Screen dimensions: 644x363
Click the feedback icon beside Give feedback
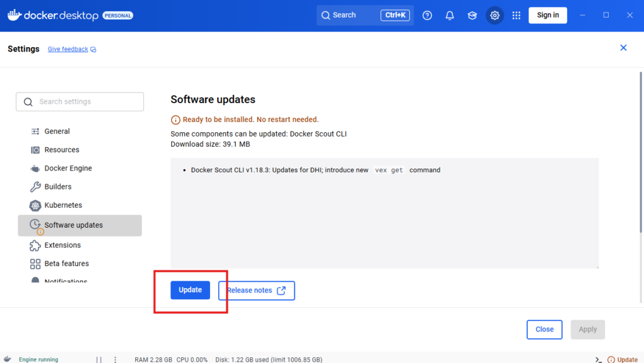click(93, 49)
